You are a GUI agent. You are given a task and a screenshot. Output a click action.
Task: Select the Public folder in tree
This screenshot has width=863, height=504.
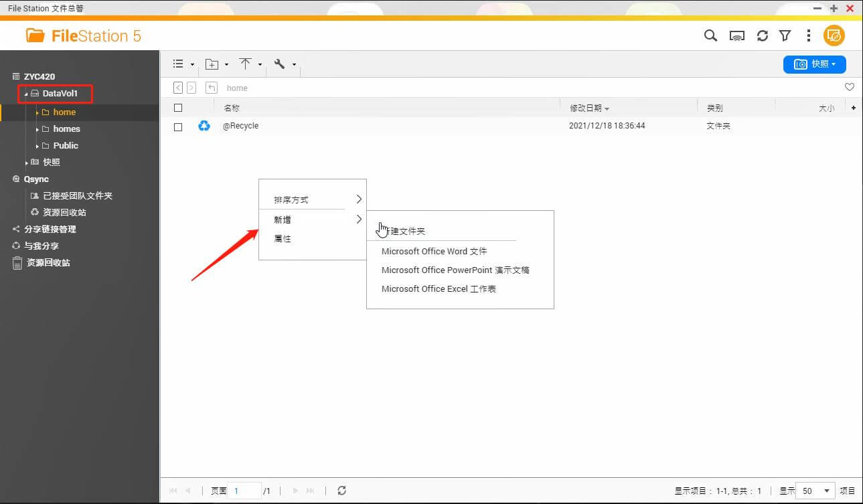tap(66, 146)
